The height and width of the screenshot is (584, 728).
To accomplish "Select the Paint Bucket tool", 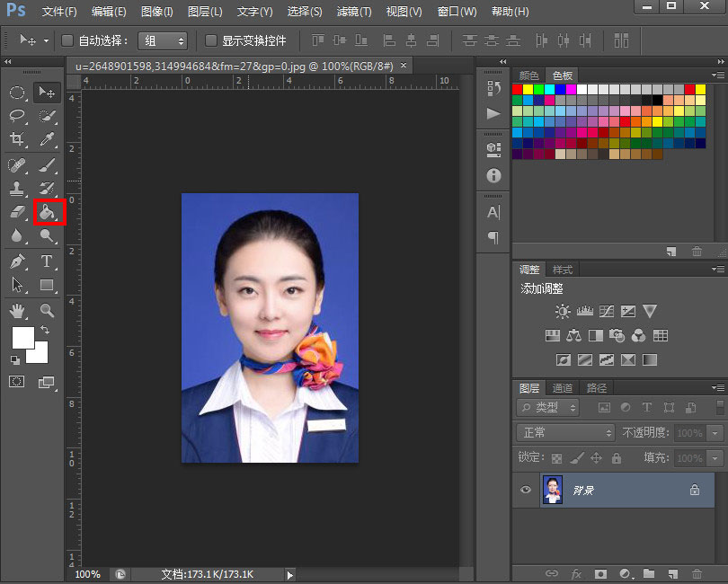I will point(48,213).
